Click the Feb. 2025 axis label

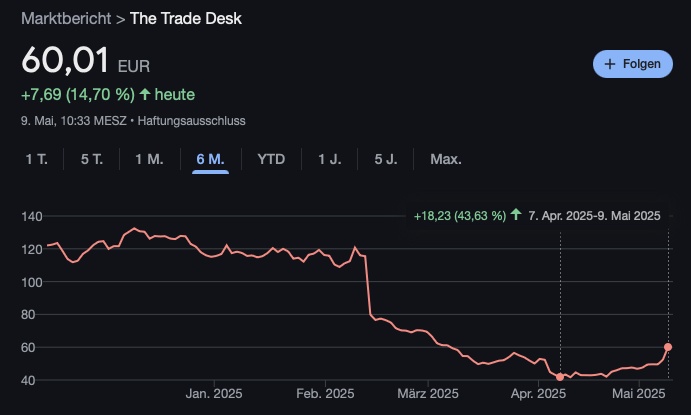point(325,393)
